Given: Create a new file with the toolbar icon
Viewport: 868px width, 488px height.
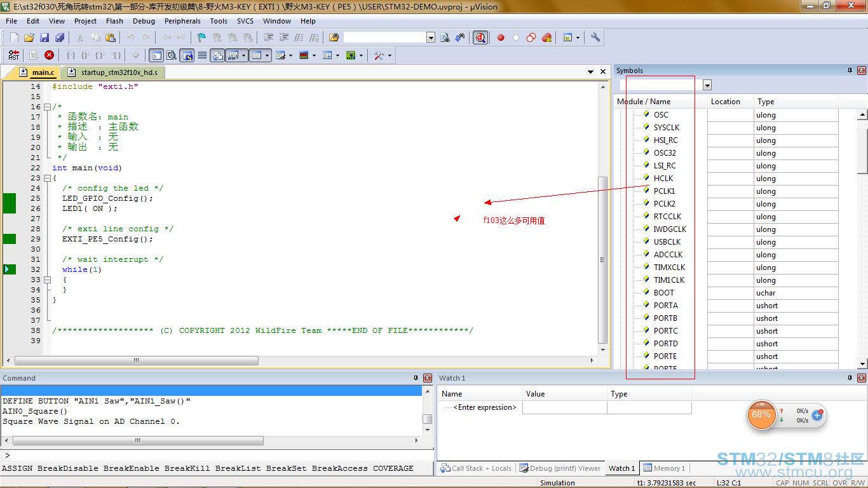Looking at the screenshot, I should pyautogui.click(x=14, y=37).
